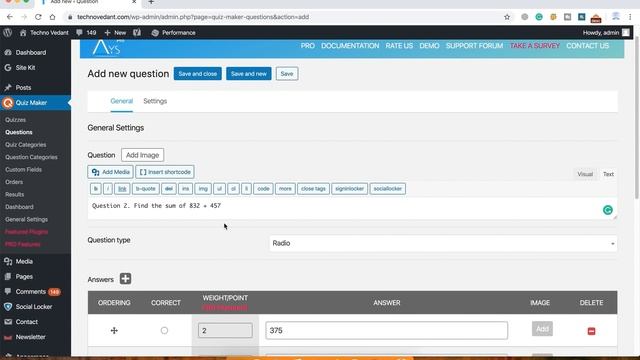Click the more quicktag button

pyautogui.click(x=285, y=189)
